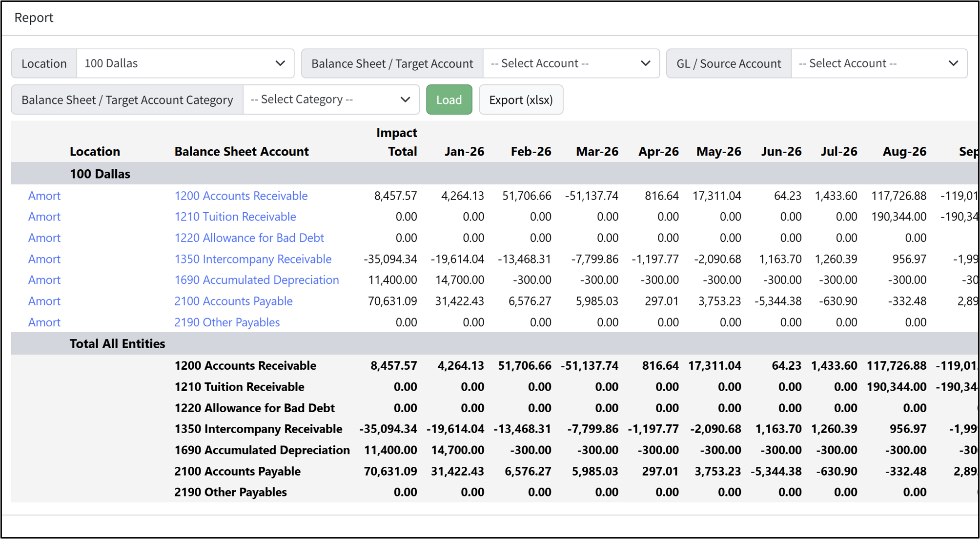
Task: Open the GL / Source Account dropdown
Action: click(x=879, y=63)
